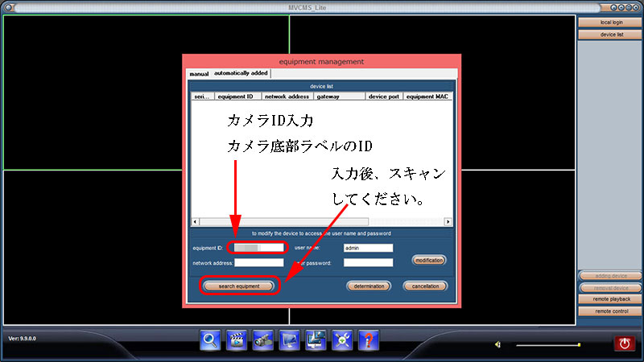Sort by equipment ID column header
Screen dimensions: 644x362
(237, 97)
